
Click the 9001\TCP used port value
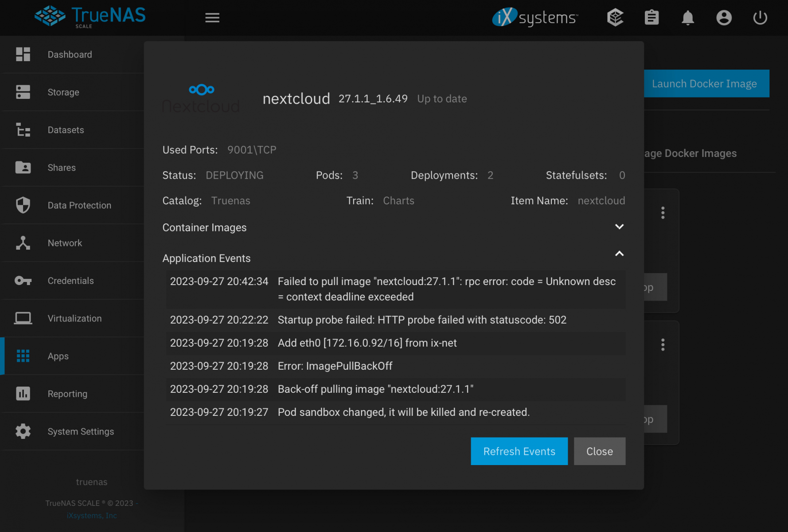click(x=252, y=150)
